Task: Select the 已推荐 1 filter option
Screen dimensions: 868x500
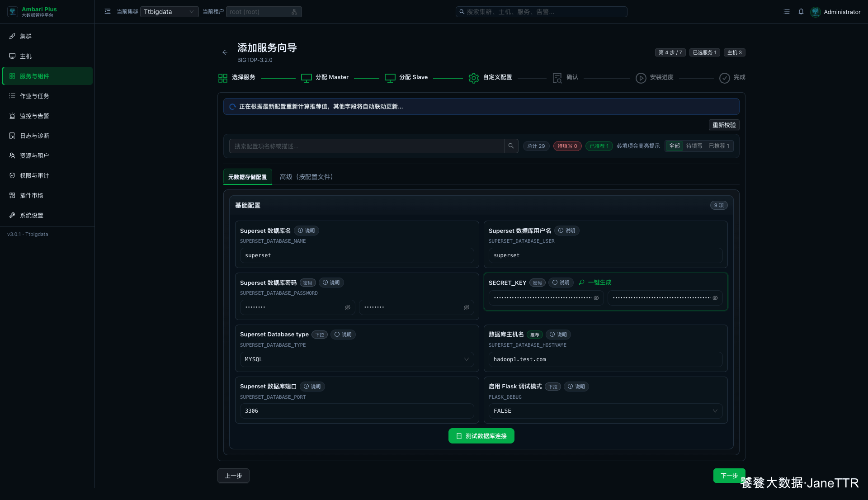Action: [x=719, y=146]
